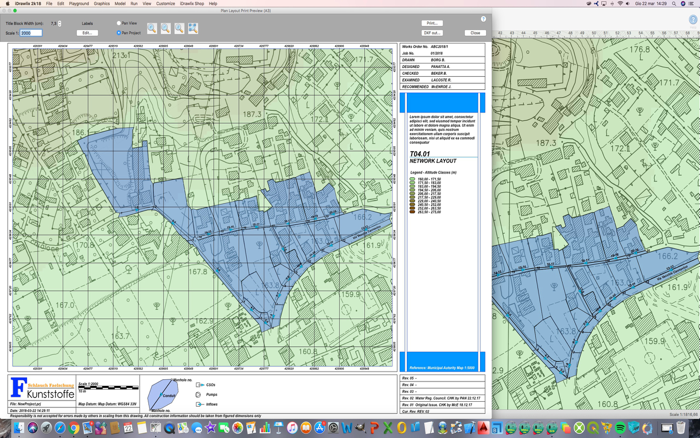Open the blue help question mark in dialog

(483, 19)
